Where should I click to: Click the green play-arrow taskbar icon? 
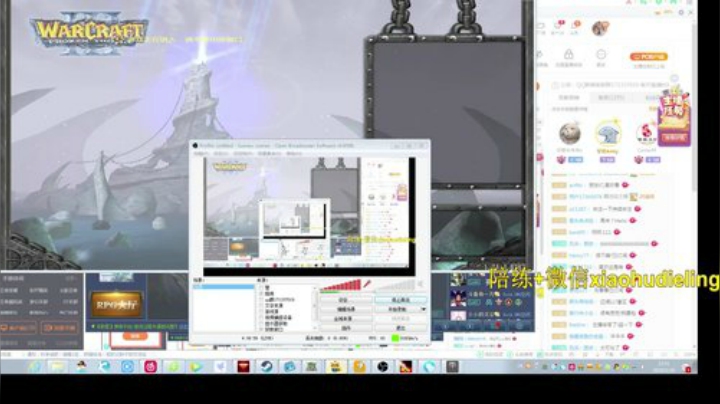pyautogui.click(x=197, y=366)
